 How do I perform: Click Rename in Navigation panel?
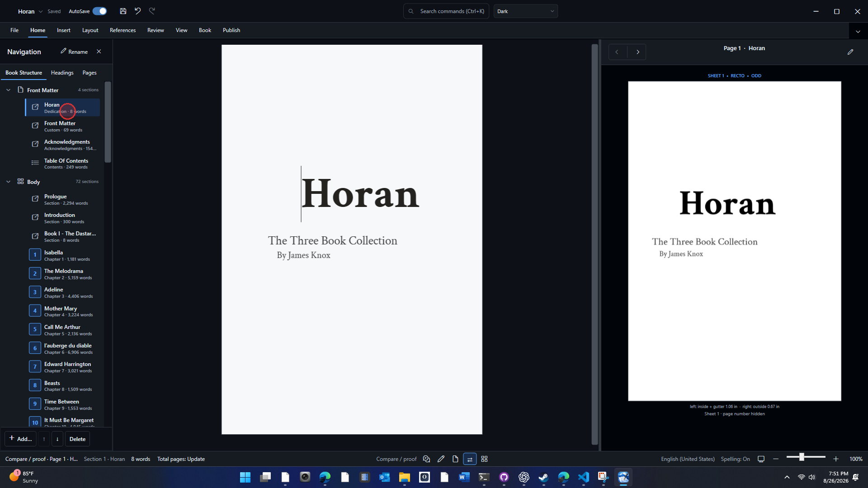[x=74, y=52]
